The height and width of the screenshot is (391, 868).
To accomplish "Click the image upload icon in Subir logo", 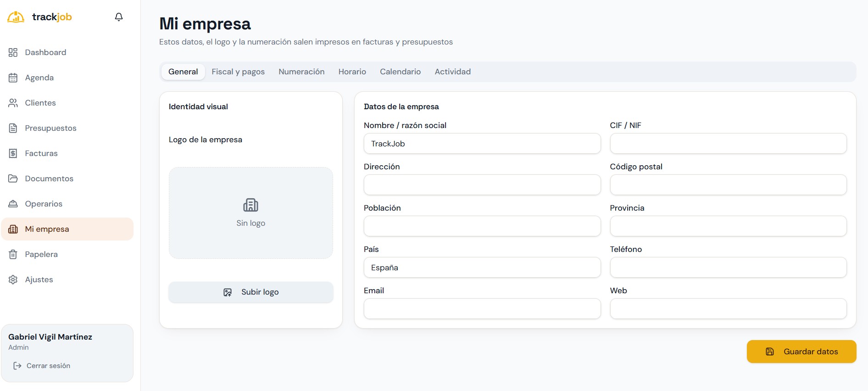I will pos(228,292).
